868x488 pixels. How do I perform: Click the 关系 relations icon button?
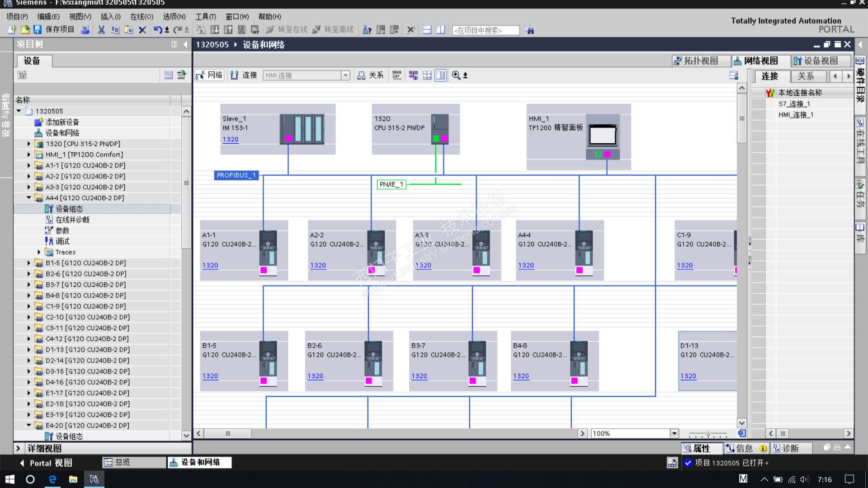click(x=370, y=75)
